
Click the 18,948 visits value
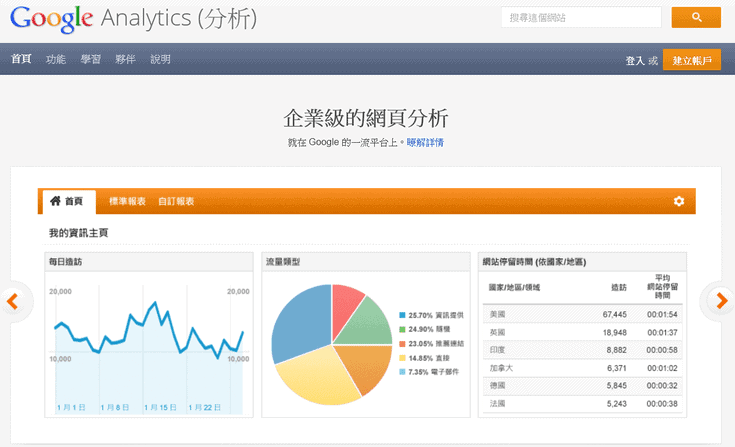(x=615, y=332)
